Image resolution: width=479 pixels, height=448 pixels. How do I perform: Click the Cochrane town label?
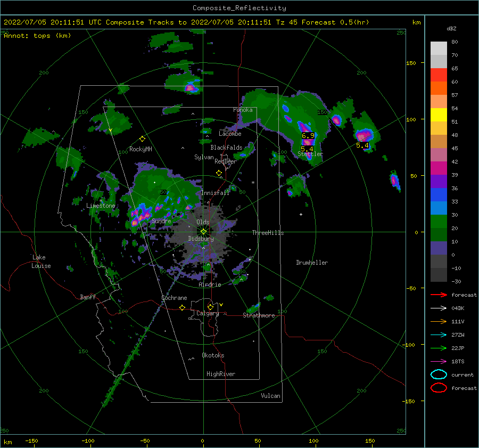click(x=174, y=298)
